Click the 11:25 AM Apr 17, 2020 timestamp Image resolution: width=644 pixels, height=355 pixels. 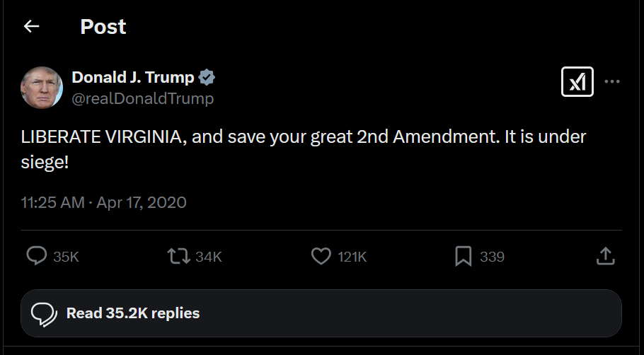click(x=103, y=202)
